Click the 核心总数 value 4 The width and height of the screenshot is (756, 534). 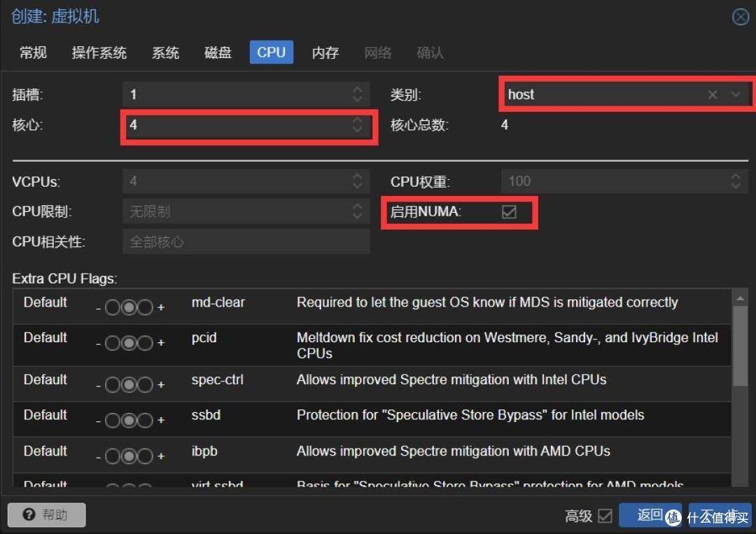(x=504, y=125)
